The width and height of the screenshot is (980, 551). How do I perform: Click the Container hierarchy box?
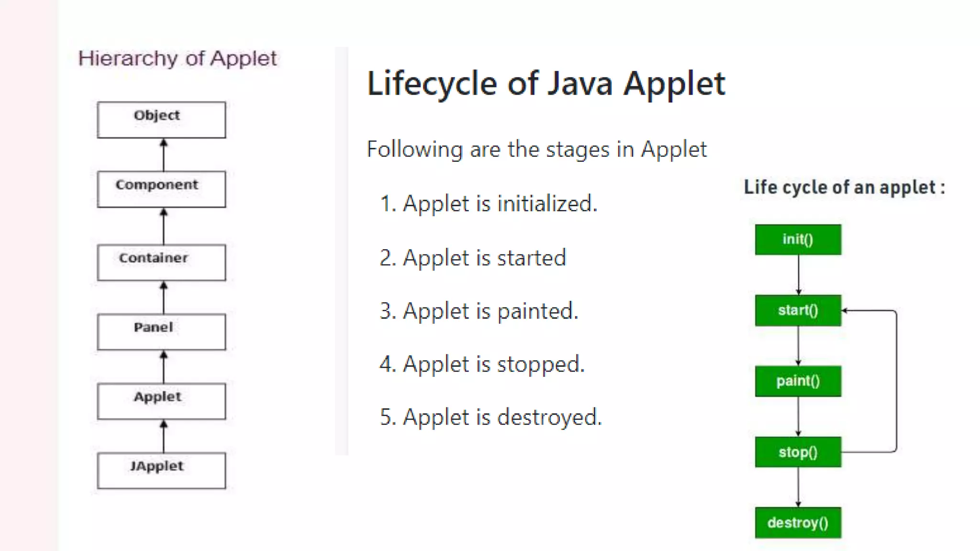161,262
